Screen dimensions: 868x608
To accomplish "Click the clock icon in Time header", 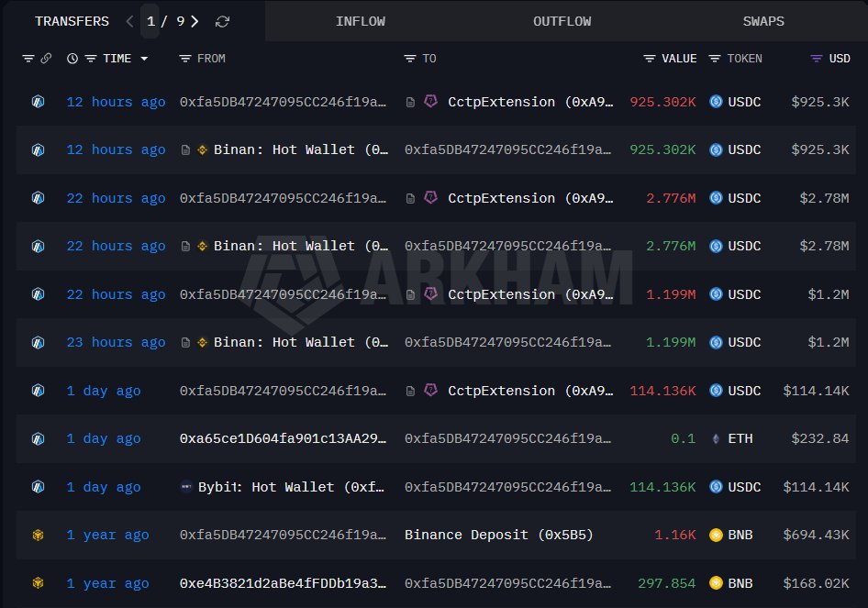I will (72, 59).
